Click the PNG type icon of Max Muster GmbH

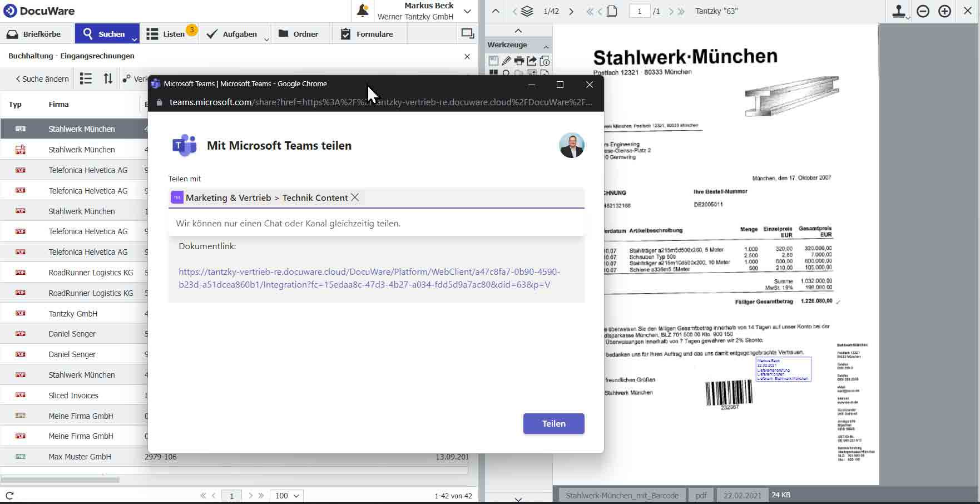coord(21,456)
